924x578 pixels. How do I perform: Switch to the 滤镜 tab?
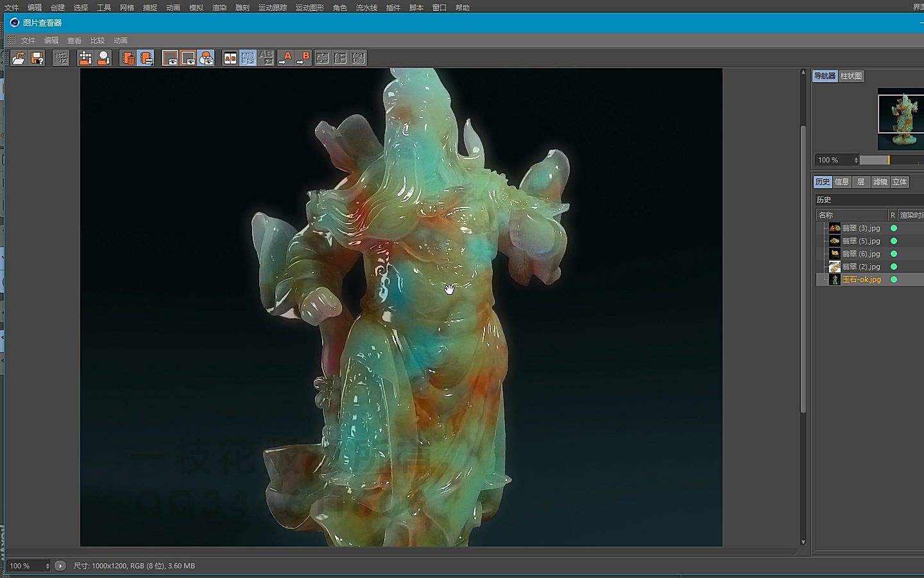pos(880,182)
